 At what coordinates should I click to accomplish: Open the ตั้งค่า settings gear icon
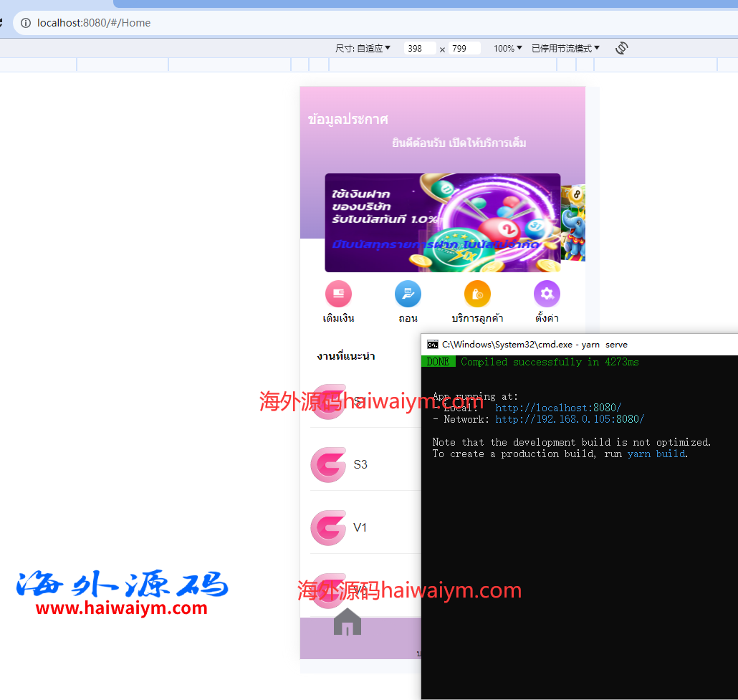[x=547, y=294]
